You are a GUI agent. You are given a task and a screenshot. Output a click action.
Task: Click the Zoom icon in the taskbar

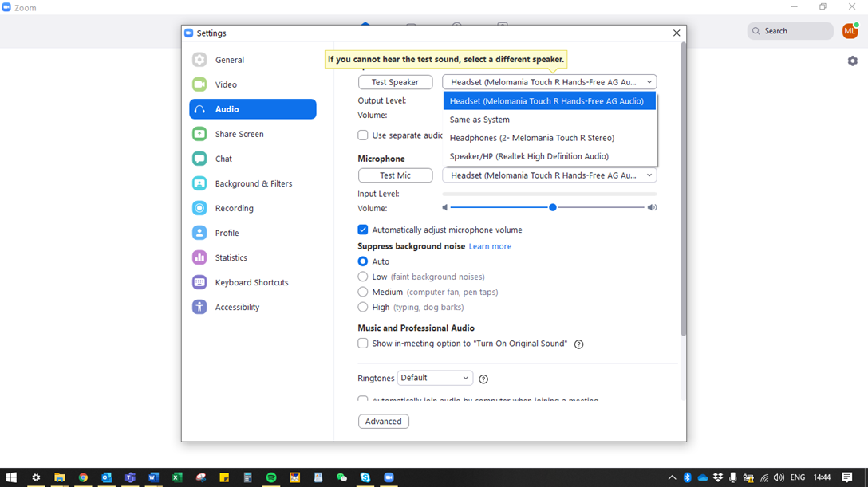(x=389, y=477)
